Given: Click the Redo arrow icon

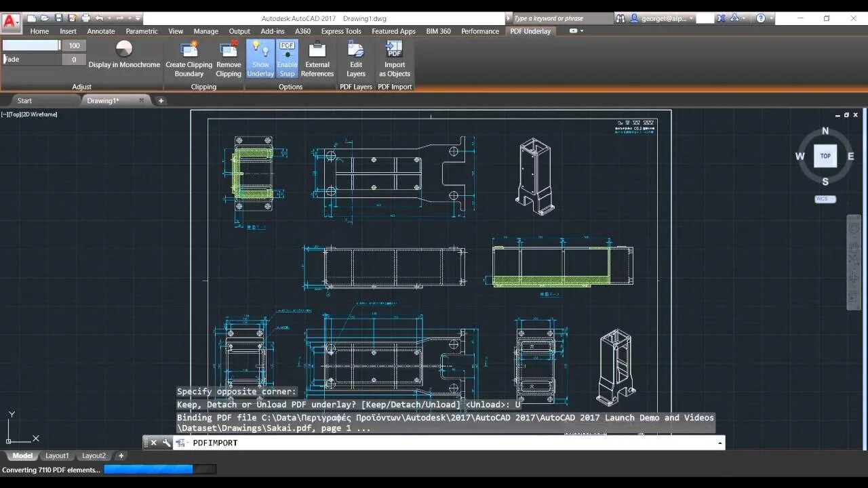Looking at the screenshot, I should pyautogui.click(x=119, y=18).
